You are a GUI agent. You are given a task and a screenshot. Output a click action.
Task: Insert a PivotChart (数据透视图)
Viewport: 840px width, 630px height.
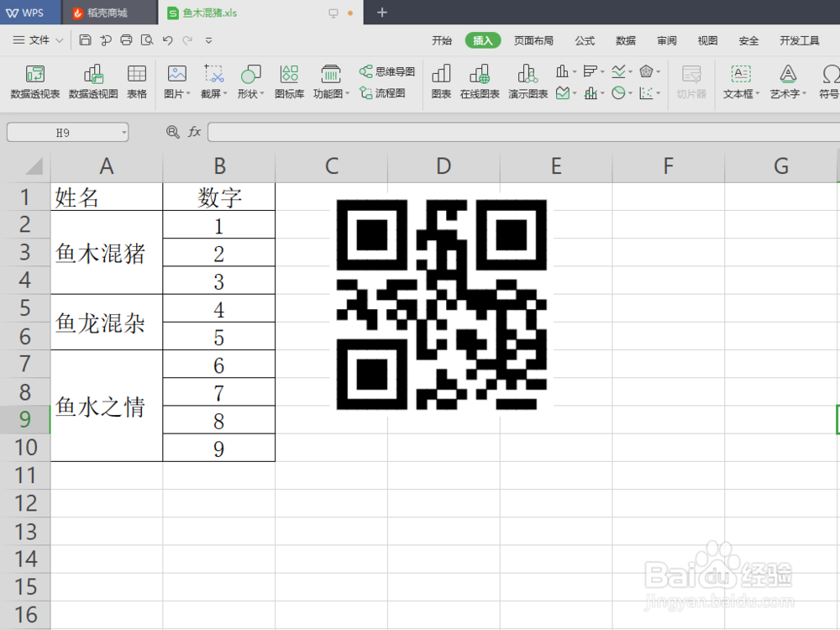[93, 81]
